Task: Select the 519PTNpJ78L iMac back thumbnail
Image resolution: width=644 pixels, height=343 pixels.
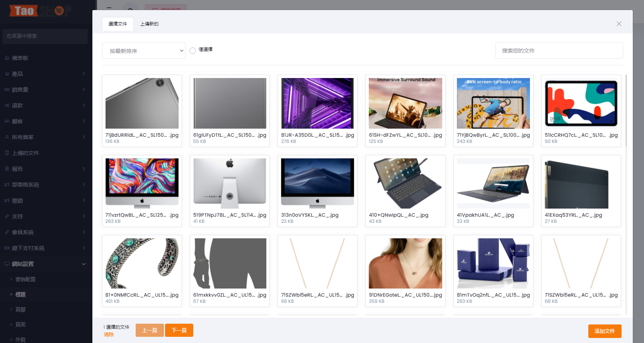Action: coord(230,183)
